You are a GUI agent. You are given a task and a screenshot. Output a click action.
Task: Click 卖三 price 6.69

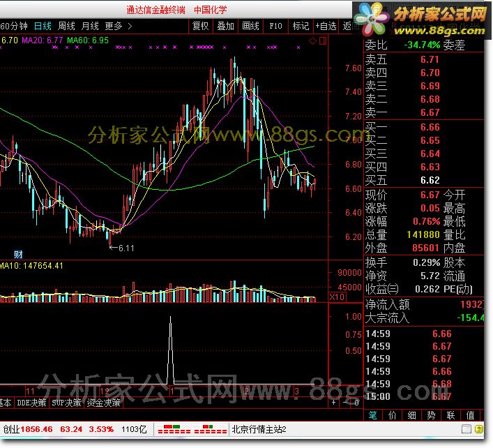tap(430, 86)
